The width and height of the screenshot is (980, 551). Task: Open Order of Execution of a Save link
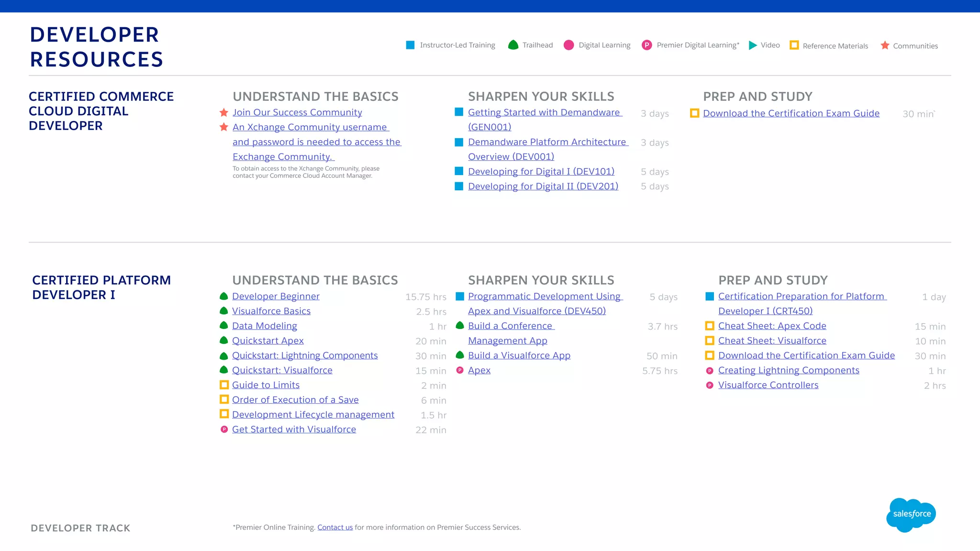point(295,400)
